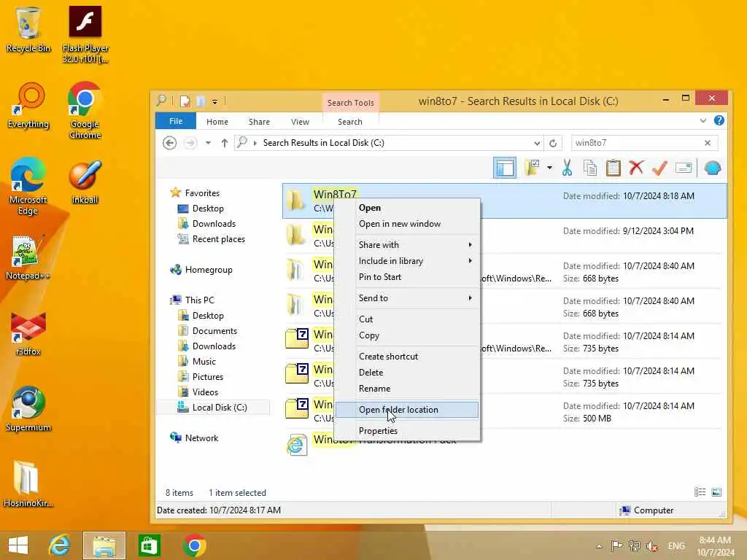
Task: Expand the ribbon with the chevron
Action: [x=703, y=121]
